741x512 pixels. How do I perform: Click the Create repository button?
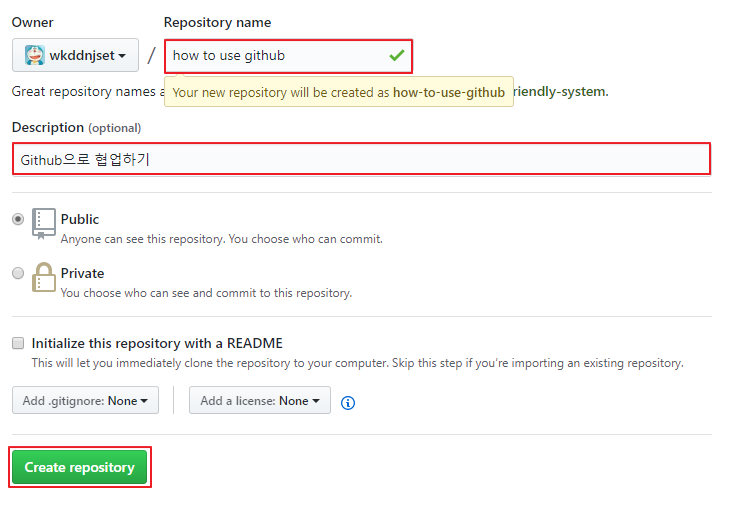79,467
